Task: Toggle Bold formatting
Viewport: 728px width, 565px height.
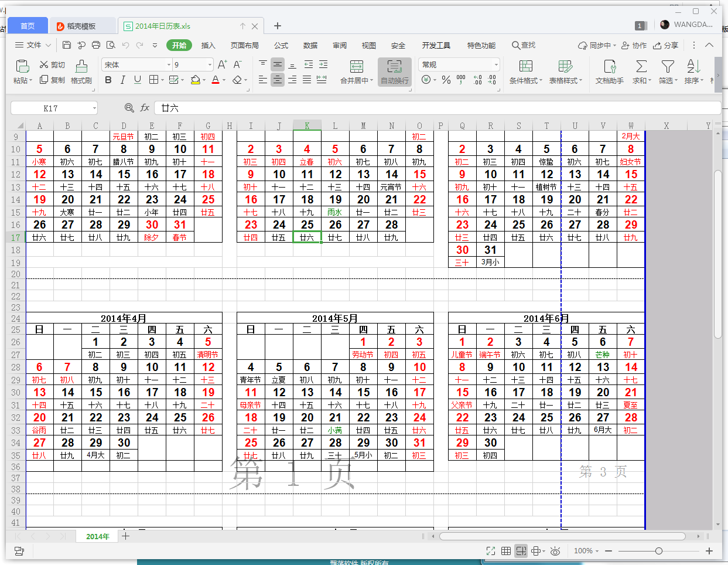Action: pos(108,80)
